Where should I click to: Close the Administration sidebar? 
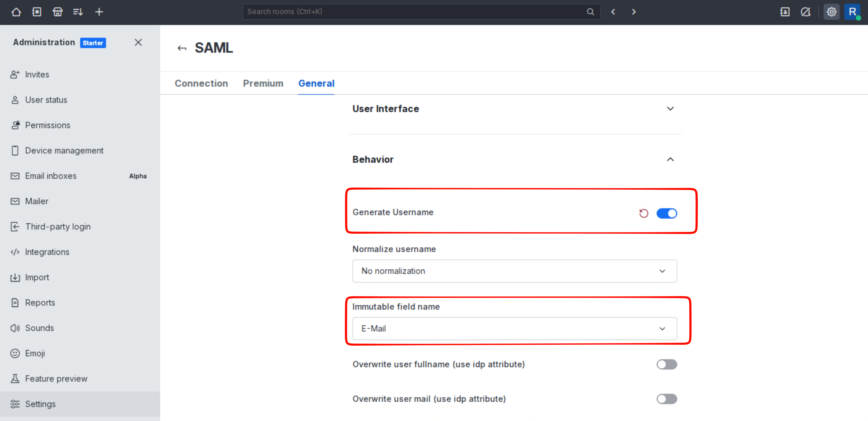[138, 43]
